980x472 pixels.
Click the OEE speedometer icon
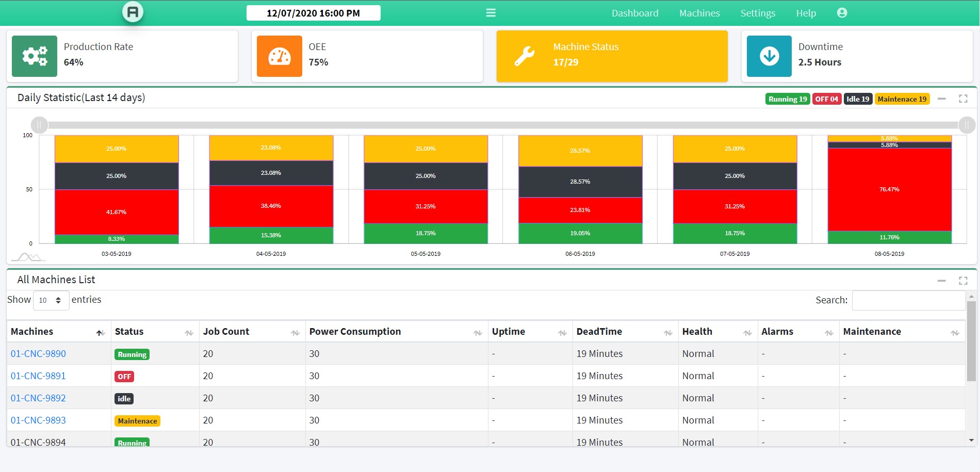pyautogui.click(x=279, y=56)
